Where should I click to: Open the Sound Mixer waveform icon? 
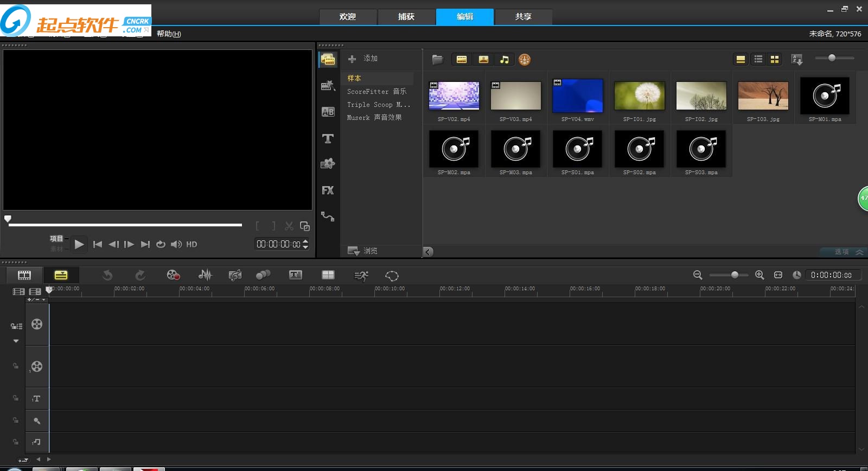coord(205,275)
